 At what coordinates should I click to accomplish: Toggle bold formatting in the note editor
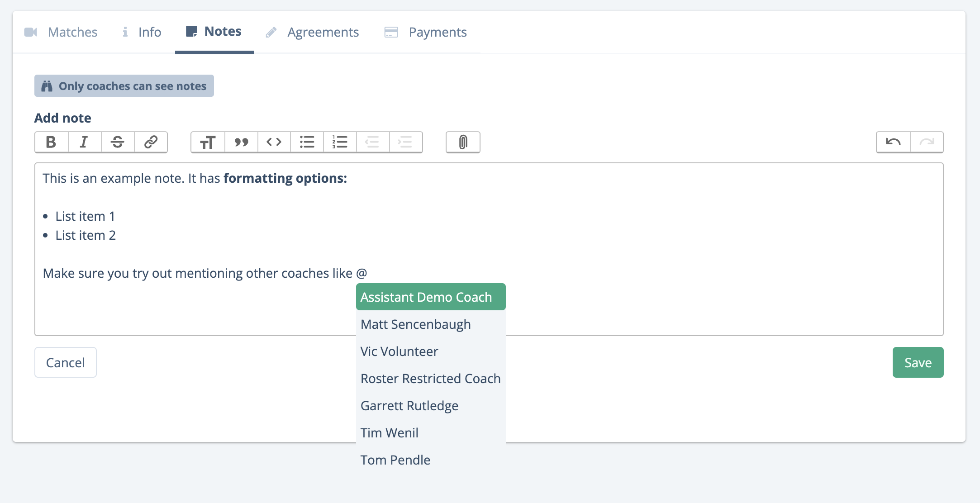[x=51, y=142]
